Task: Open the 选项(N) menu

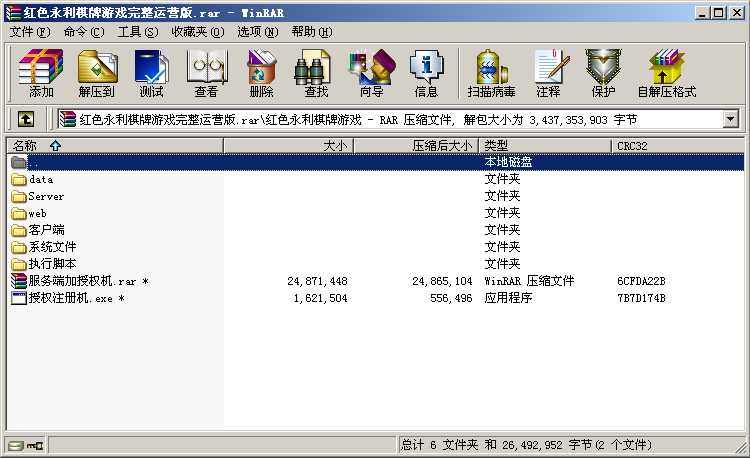Action: click(258, 32)
